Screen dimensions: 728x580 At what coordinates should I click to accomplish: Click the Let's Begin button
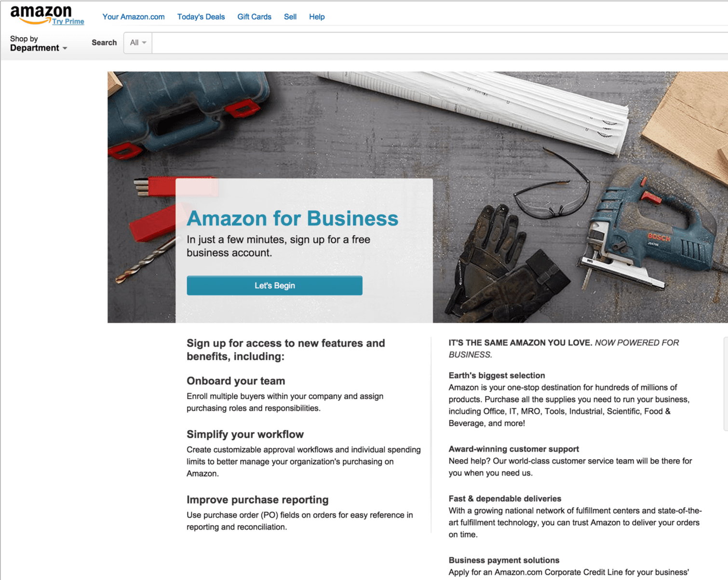(x=274, y=286)
